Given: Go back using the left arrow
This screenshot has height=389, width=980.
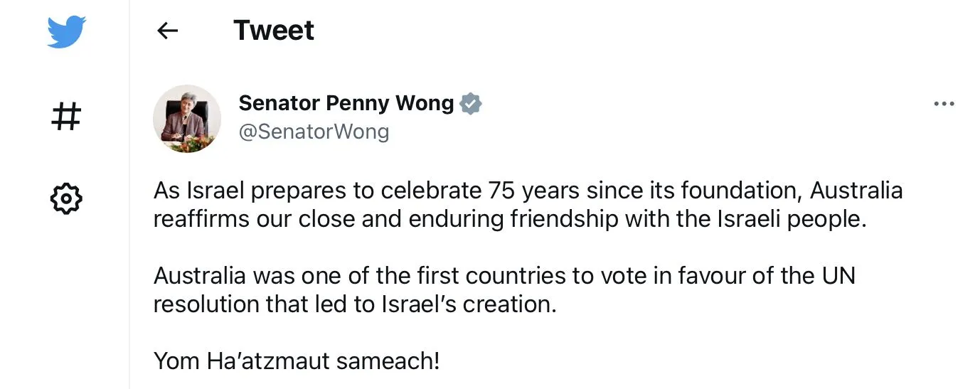Looking at the screenshot, I should [167, 31].
